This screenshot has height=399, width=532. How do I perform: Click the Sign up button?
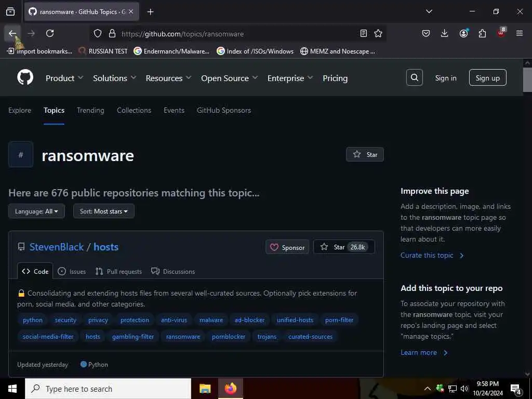[487, 78]
